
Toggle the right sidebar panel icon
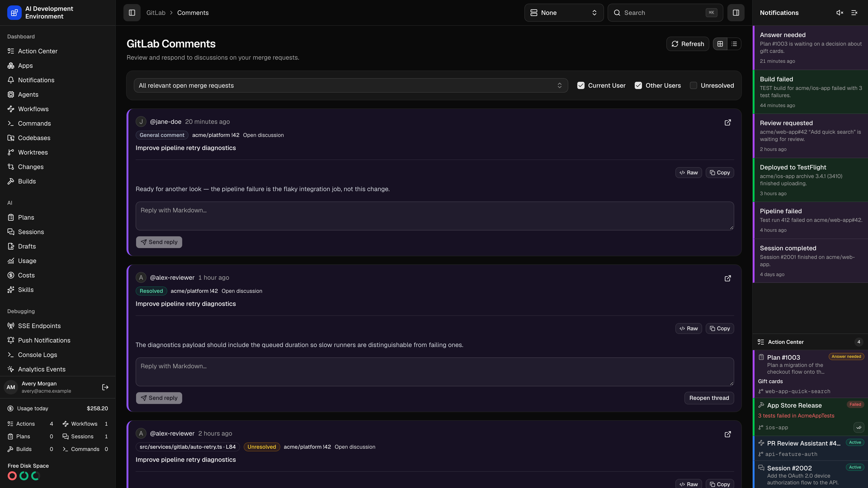pyautogui.click(x=736, y=13)
